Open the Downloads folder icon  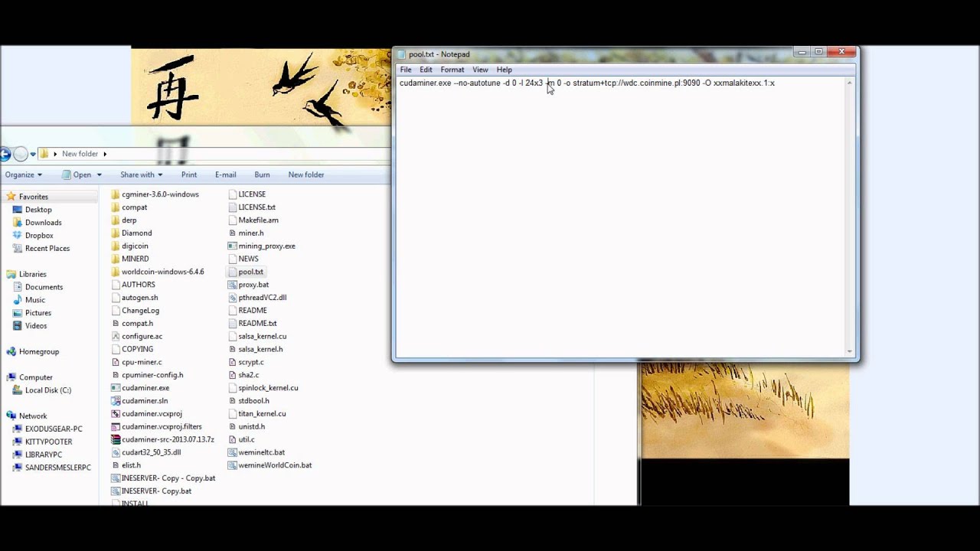pyautogui.click(x=18, y=223)
